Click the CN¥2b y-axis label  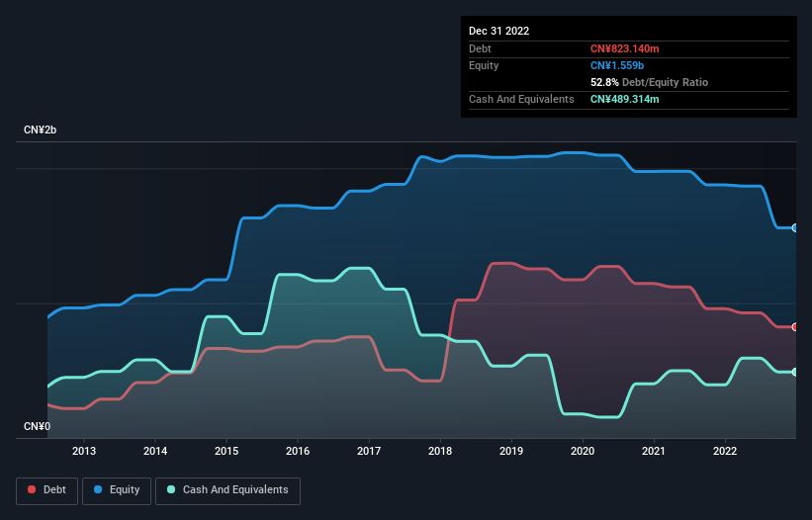(x=40, y=130)
